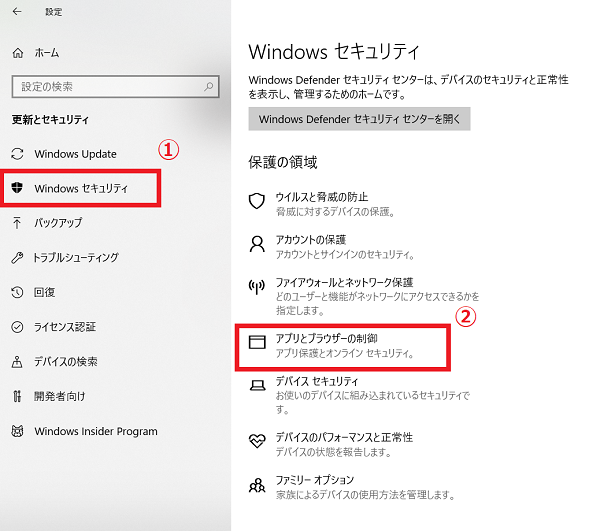
Task: Select Windows セキュリティ in sidebar
Action: pos(80,188)
